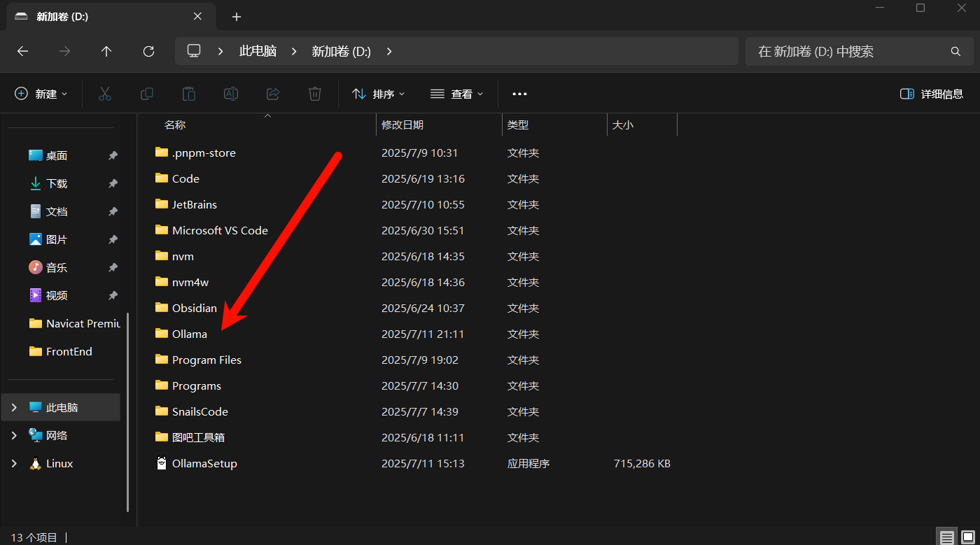Go up one directory level
The height and width of the screenshot is (545, 980).
click(x=106, y=51)
